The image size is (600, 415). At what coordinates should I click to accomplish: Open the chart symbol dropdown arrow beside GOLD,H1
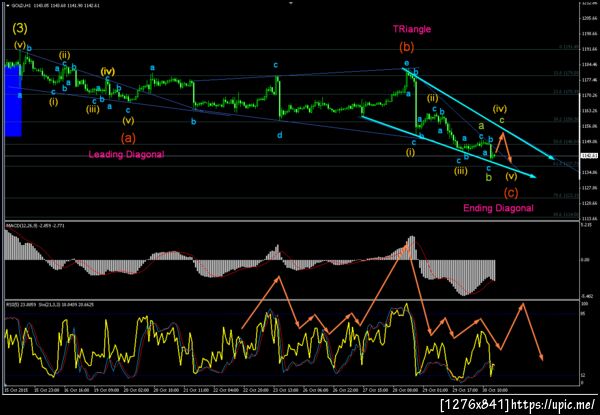(8, 3)
